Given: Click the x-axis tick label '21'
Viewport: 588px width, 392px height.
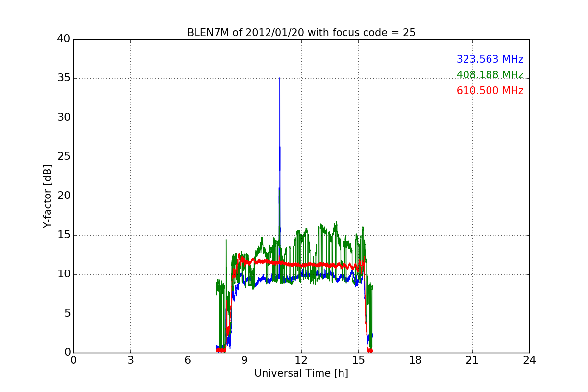Looking at the screenshot, I should point(472,360).
